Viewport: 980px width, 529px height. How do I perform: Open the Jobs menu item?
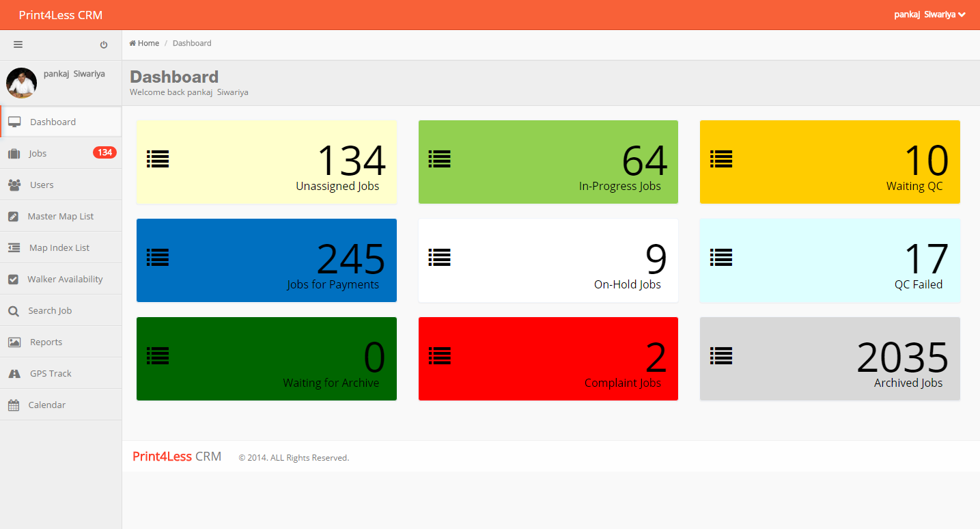pyautogui.click(x=38, y=154)
